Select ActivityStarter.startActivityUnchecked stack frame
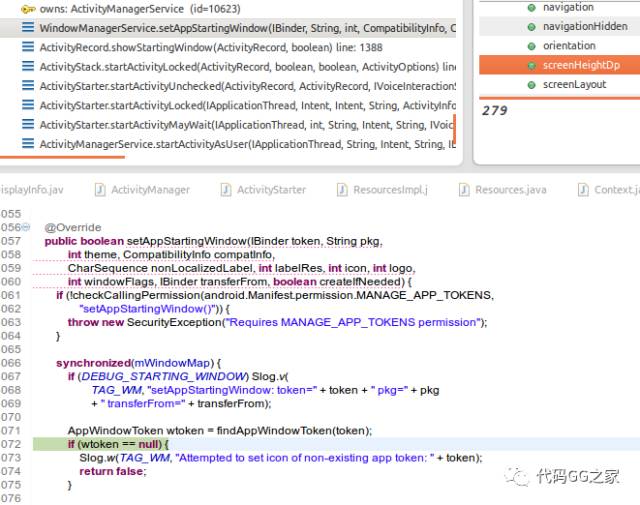Image resolution: width=640 pixels, height=505 pixels. [247, 86]
